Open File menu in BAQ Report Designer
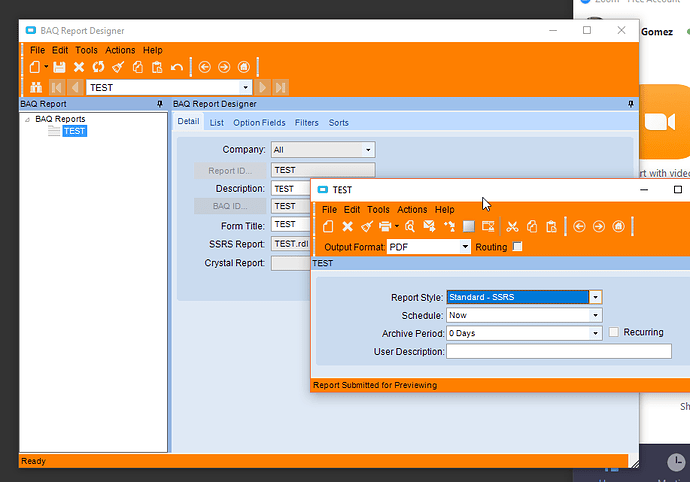The image size is (690, 482). (x=37, y=50)
